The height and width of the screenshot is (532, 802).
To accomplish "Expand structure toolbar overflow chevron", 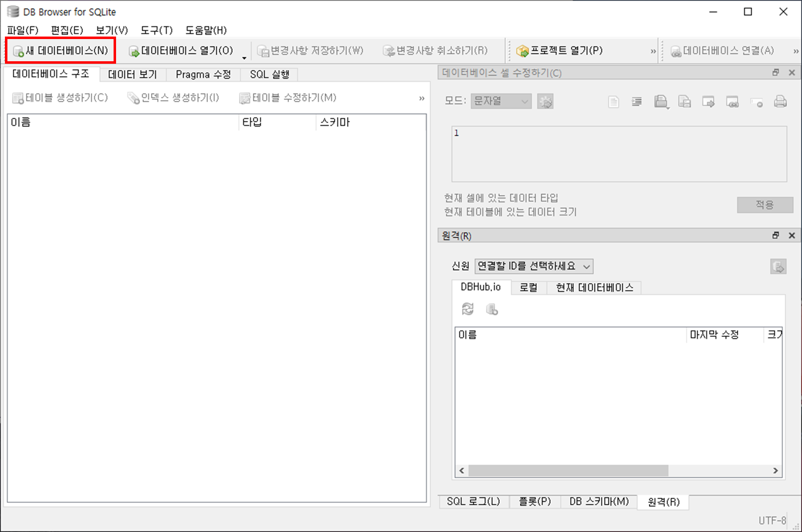I will coord(422,98).
